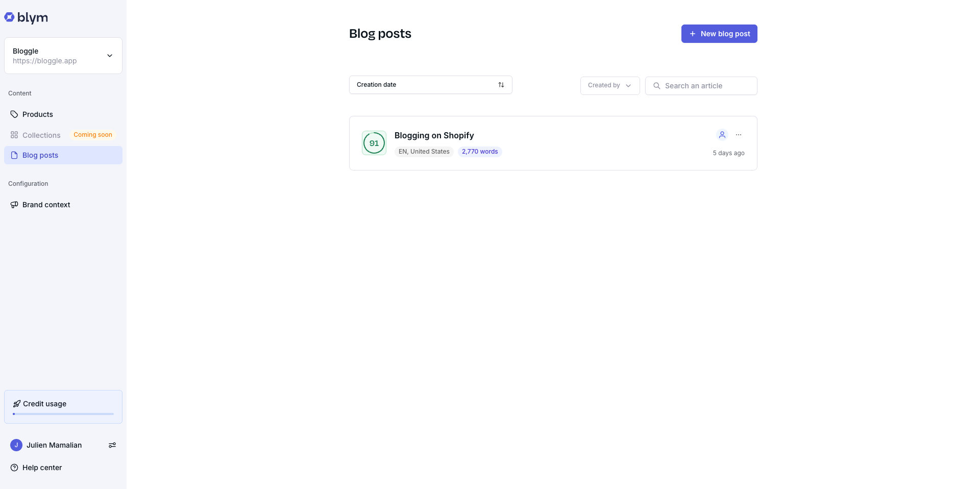The image size is (980, 489).
Task: Open the Created by filter dropdown
Action: pos(609,86)
